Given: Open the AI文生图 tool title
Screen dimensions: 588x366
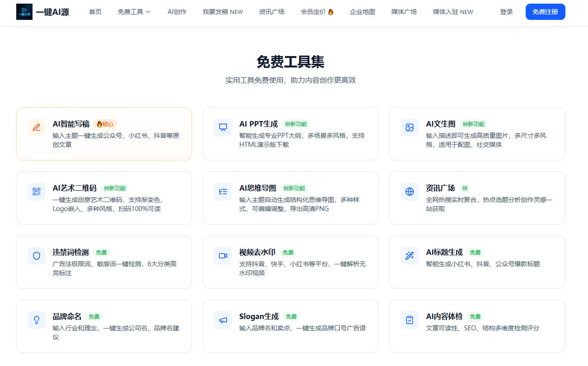Looking at the screenshot, I should pyautogui.click(x=441, y=124).
